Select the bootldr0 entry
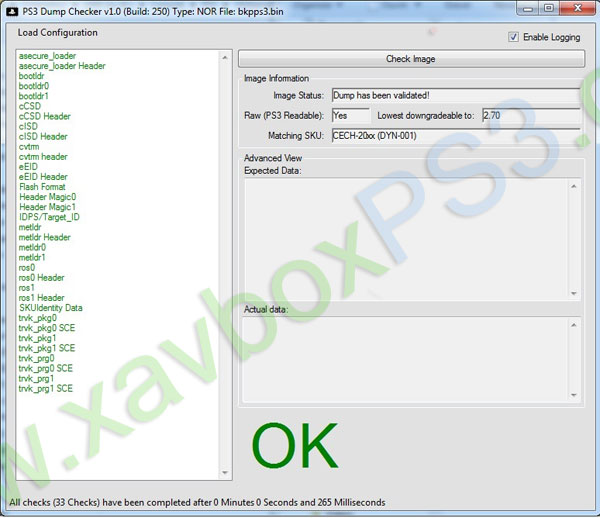600x518 pixels. [34, 86]
